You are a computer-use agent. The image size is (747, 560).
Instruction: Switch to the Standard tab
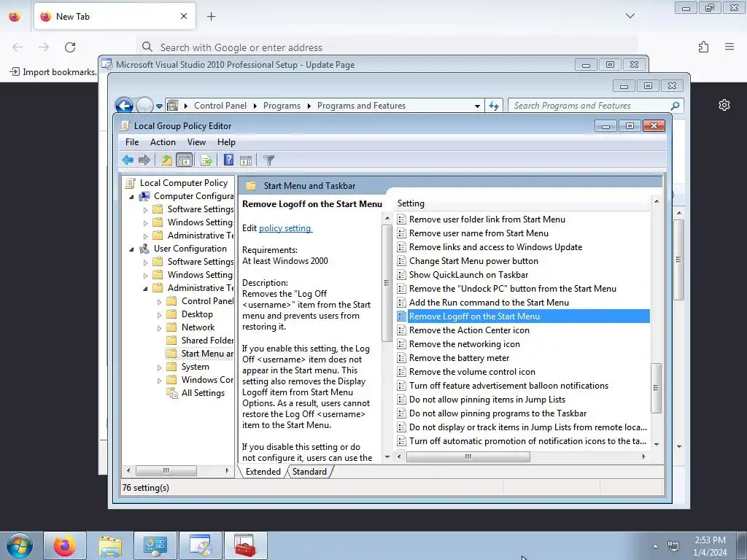[309, 472]
